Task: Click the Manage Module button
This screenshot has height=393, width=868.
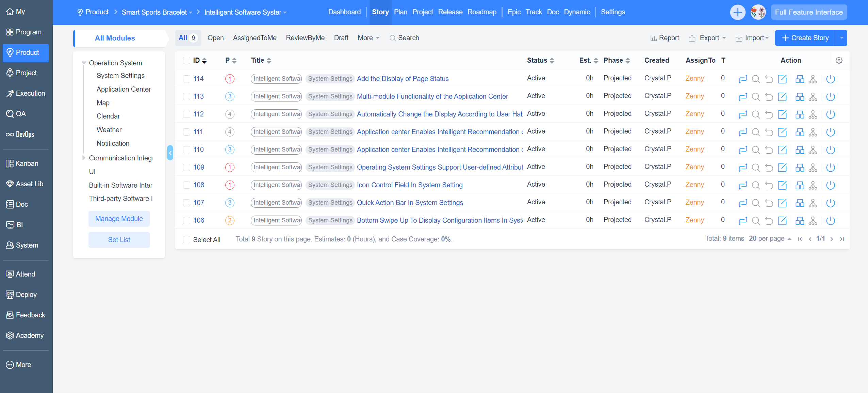Action: pos(119,219)
